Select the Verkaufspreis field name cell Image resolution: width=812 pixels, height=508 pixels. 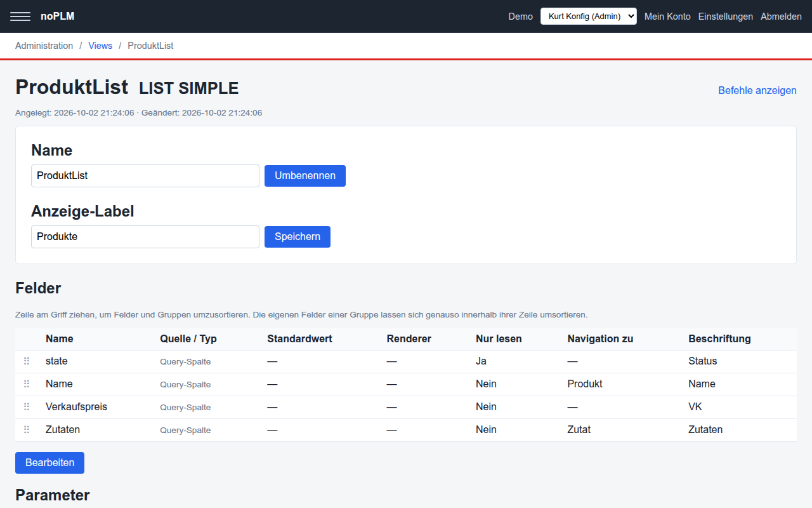(77, 407)
